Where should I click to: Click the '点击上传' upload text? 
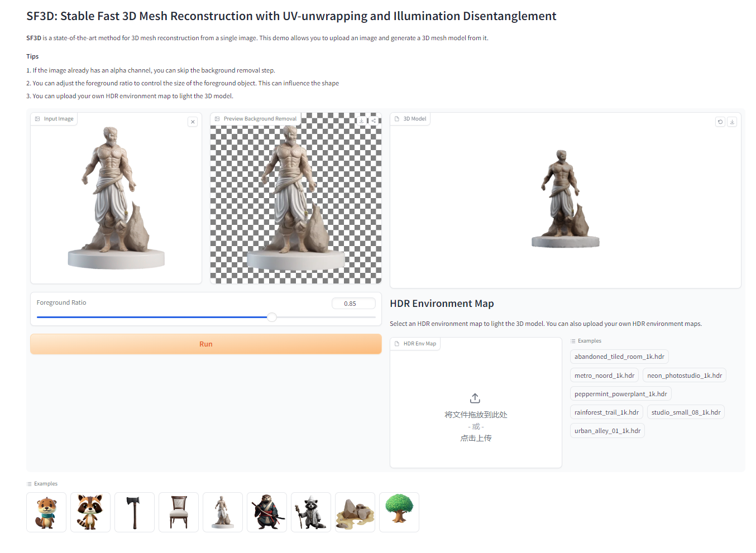click(476, 438)
